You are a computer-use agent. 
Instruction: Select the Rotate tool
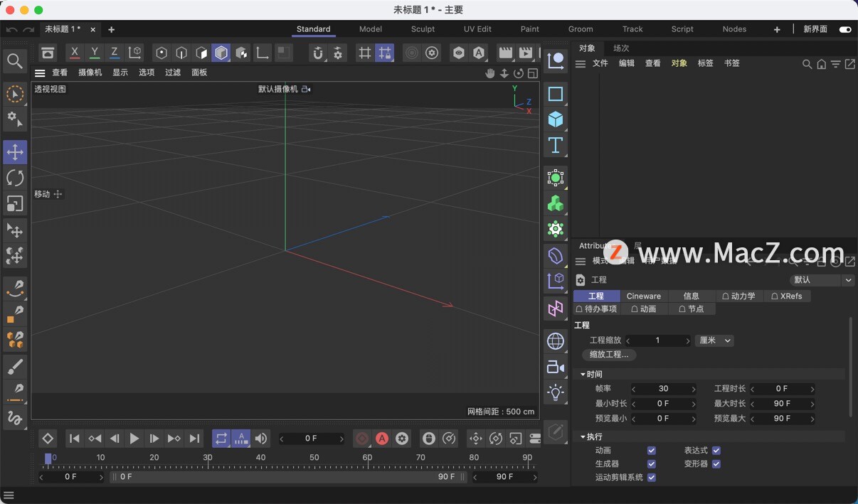15,178
